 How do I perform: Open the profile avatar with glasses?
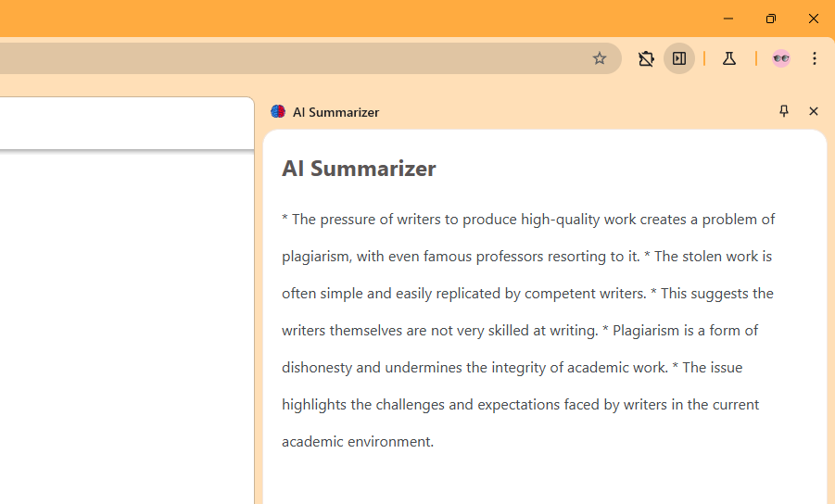coord(780,58)
